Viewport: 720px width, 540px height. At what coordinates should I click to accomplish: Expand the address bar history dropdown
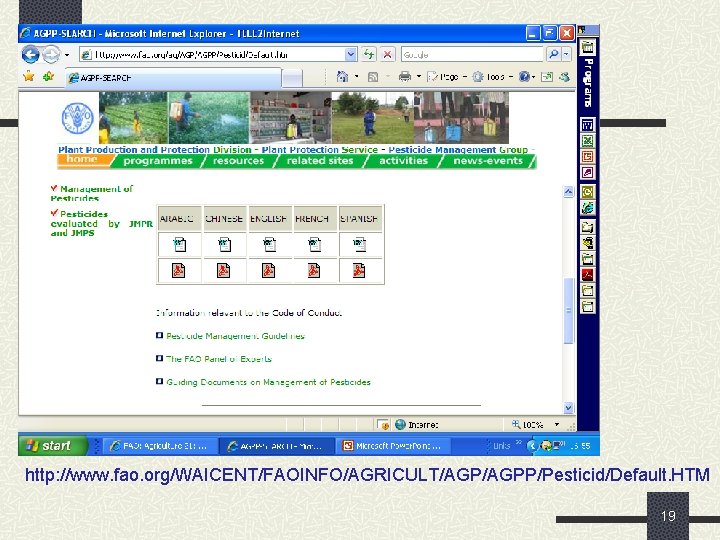click(350, 55)
